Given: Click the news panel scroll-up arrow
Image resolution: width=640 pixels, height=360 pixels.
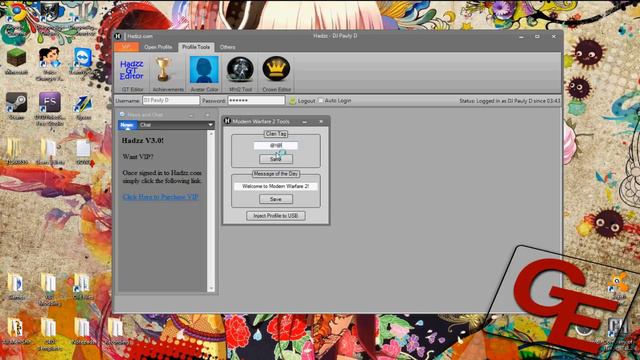Looking at the screenshot, I should [211, 134].
